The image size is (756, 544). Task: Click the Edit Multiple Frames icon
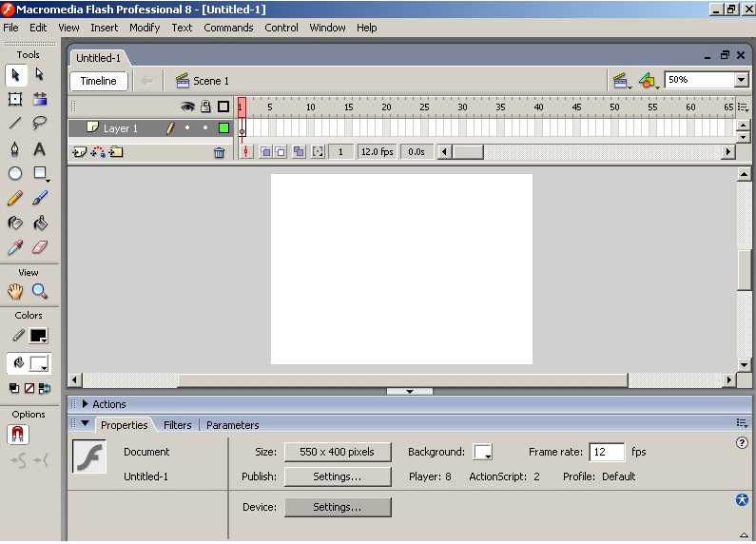[299, 152]
